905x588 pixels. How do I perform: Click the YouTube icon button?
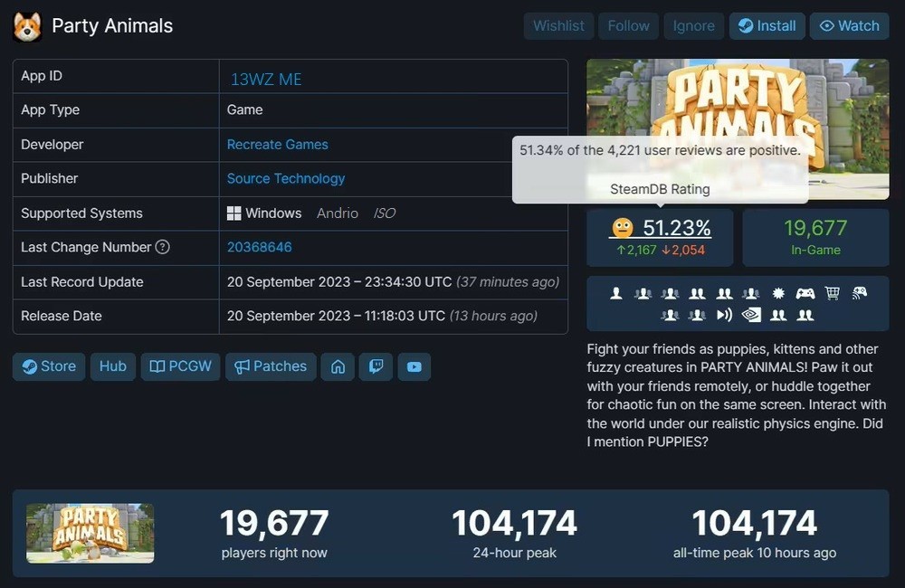tap(414, 366)
